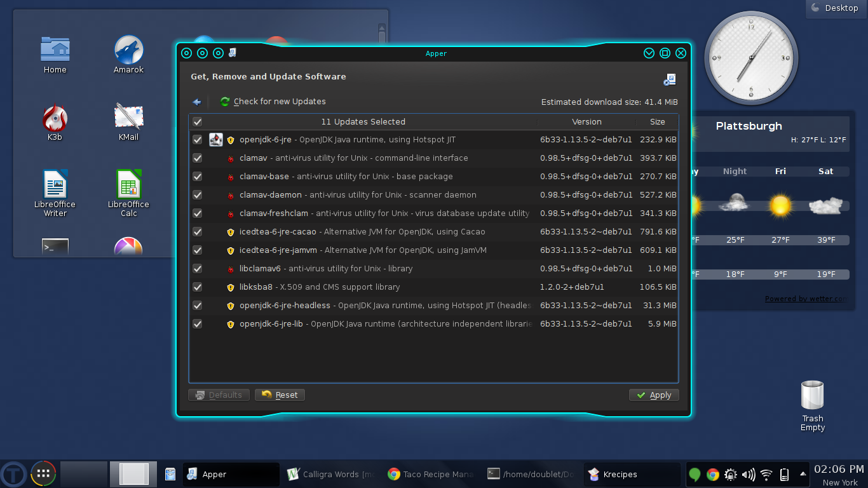This screenshot has width=868, height=488.
Task: Switch to Krecipes in the taskbar
Action: tap(632, 474)
